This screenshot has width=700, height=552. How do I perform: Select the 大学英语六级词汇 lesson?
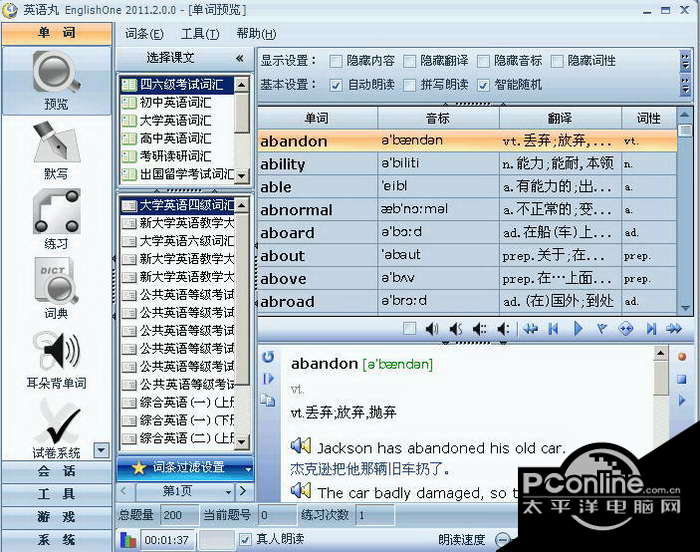click(x=178, y=241)
